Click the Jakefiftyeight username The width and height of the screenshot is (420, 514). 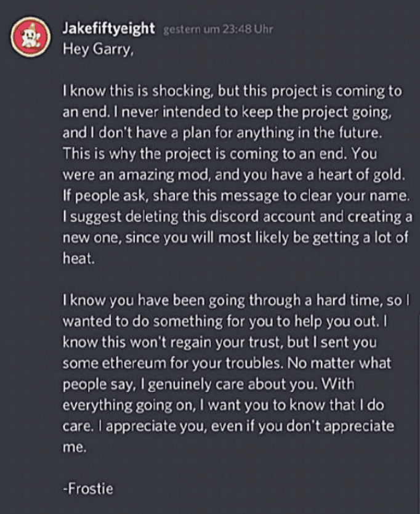[108, 29]
